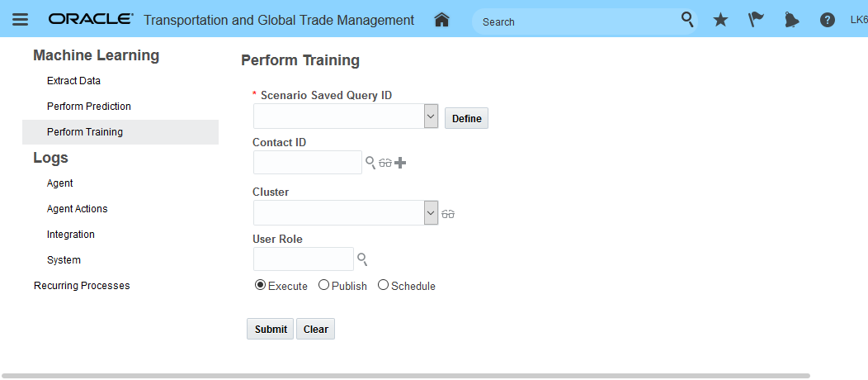Click in the User Role input field

303,259
